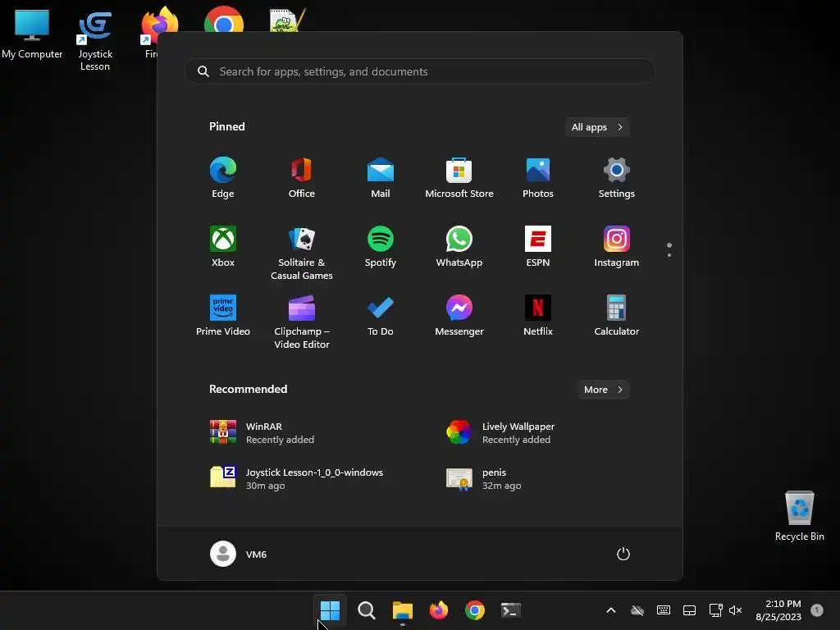Expand All apps list

point(597,127)
